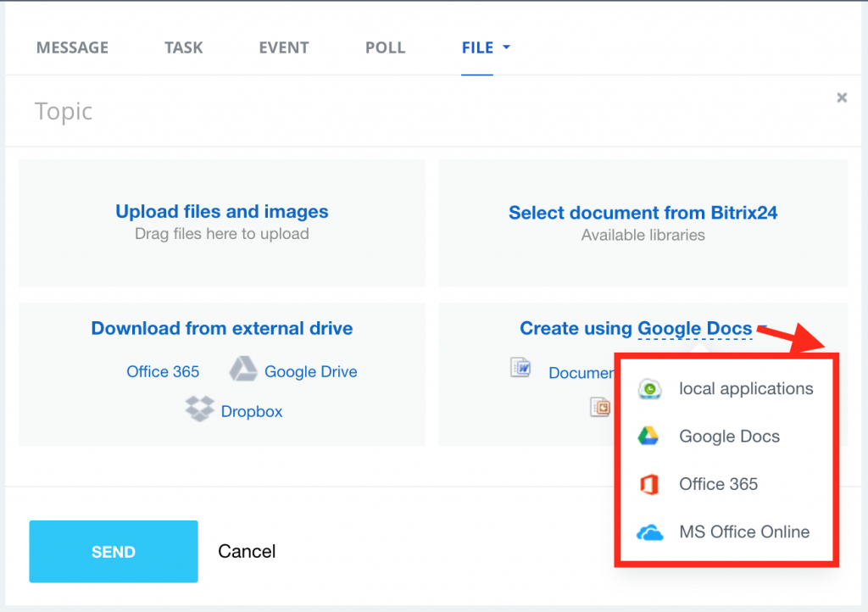Image resolution: width=868 pixels, height=612 pixels.
Task: Click the Upload files and images link
Action: point(222,211)
